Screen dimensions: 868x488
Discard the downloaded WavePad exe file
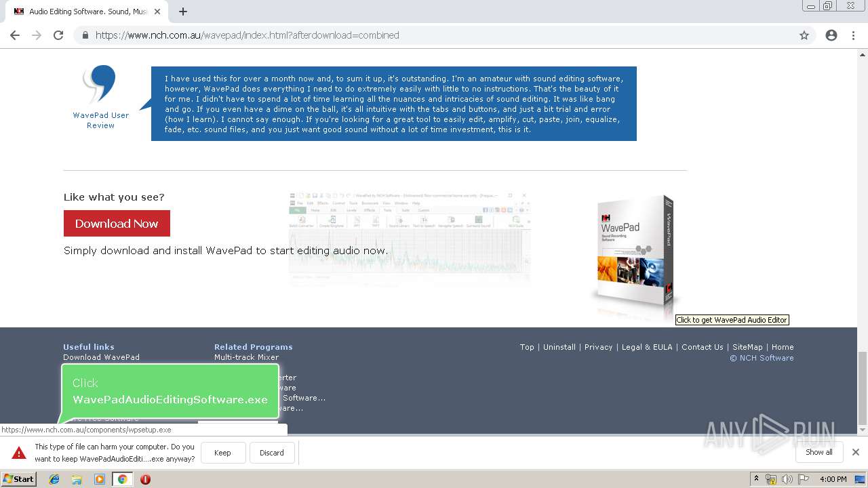point(271,453)
